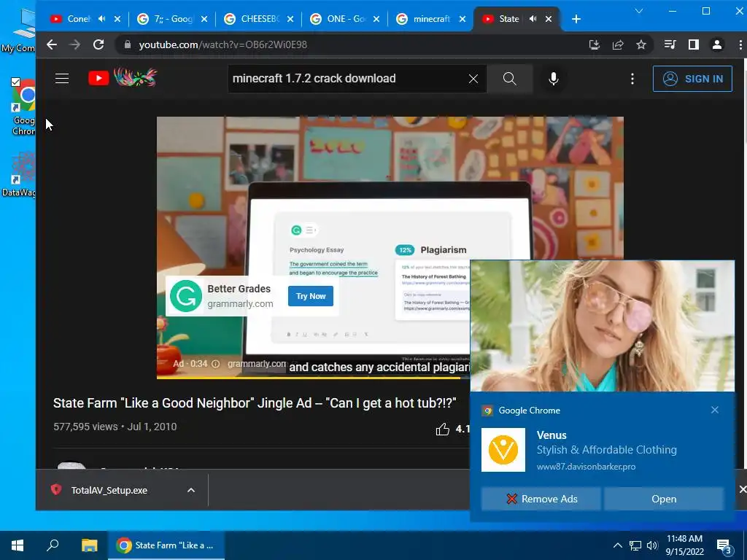Open the Action Center notifications
Screen dimensions: 747x560
pos(724,546)
